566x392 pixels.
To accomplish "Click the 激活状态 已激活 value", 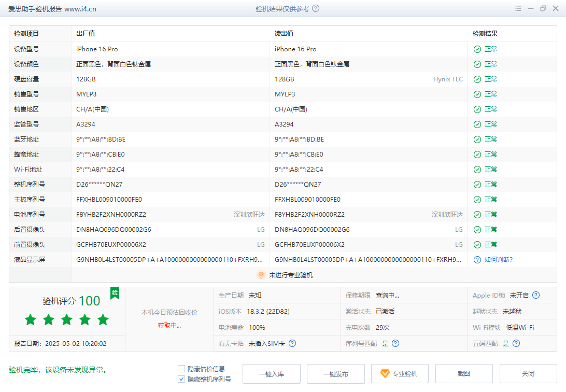I will point(385,312).
